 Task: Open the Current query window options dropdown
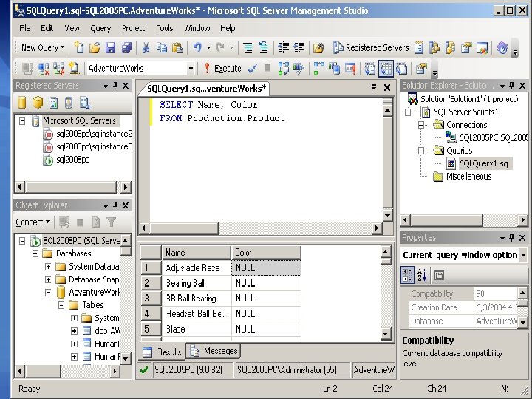pos(523,255)
